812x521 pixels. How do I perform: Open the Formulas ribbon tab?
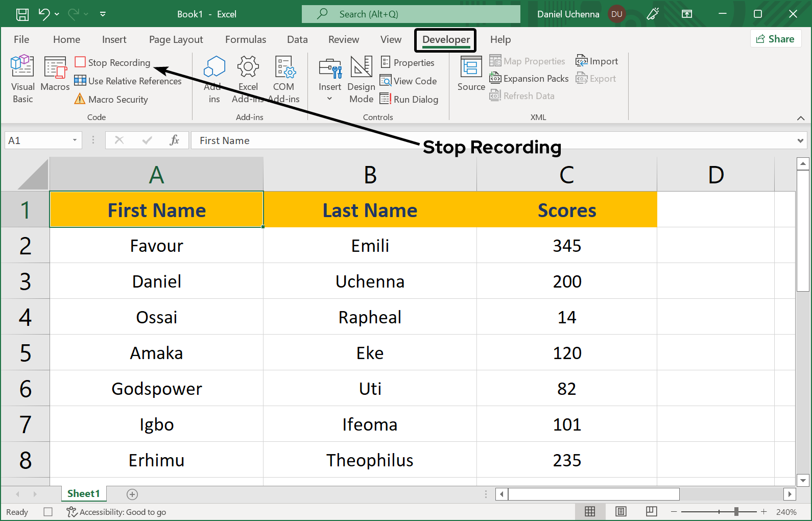pos(245,39)
